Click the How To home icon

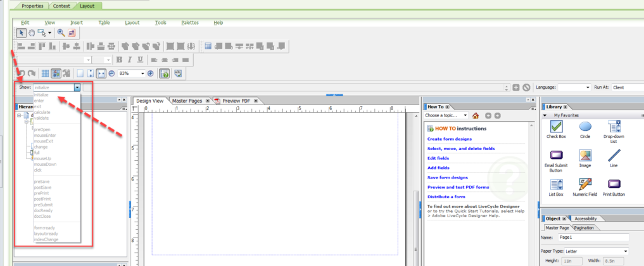(476, 116)
